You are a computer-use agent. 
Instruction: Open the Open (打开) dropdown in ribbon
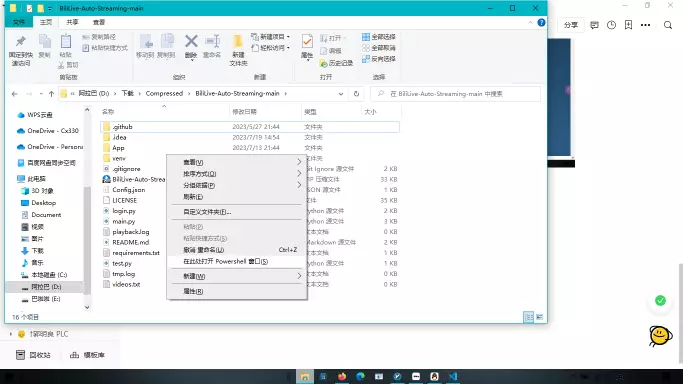coord(334,38)
